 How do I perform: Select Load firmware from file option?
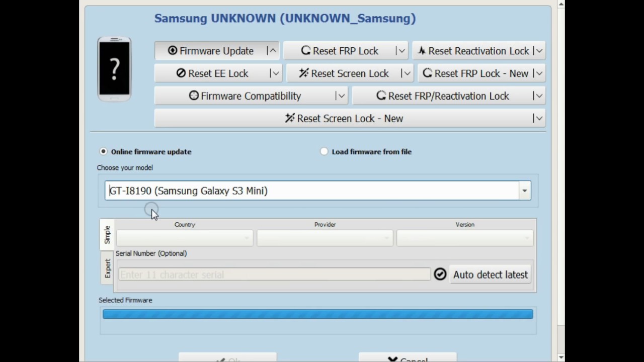click(324, 151)
